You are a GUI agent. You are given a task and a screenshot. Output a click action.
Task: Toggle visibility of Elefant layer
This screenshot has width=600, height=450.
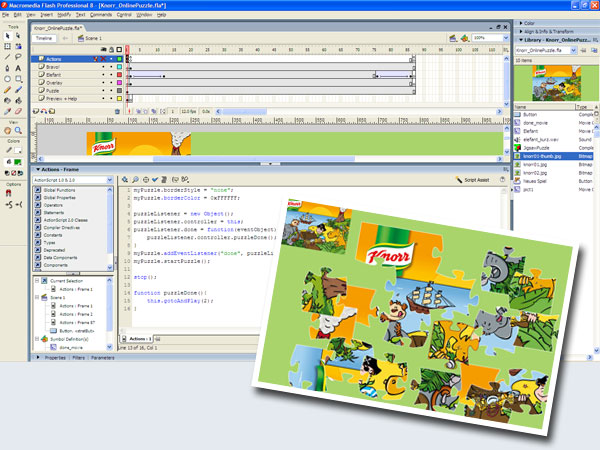tap(103, 75)
